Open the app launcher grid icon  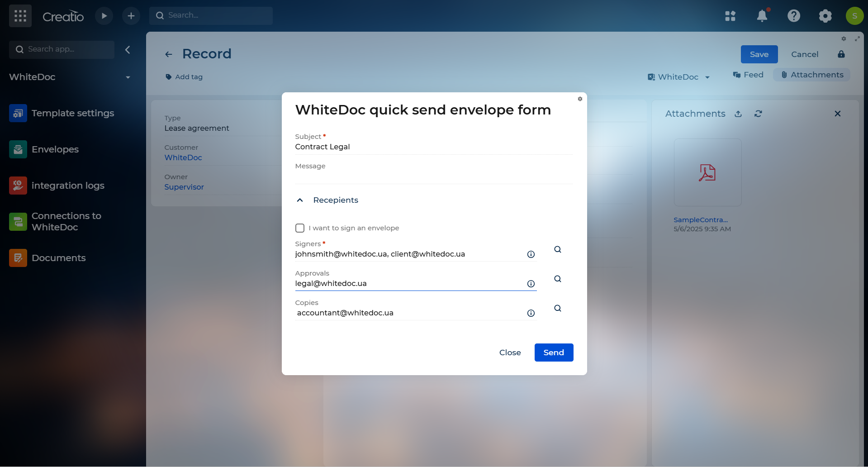[x=20, y=16]
